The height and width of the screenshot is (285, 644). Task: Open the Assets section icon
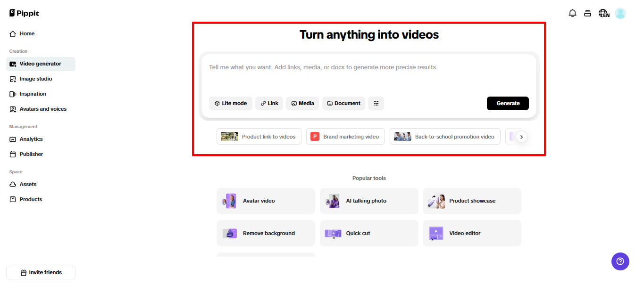[12, 184]
